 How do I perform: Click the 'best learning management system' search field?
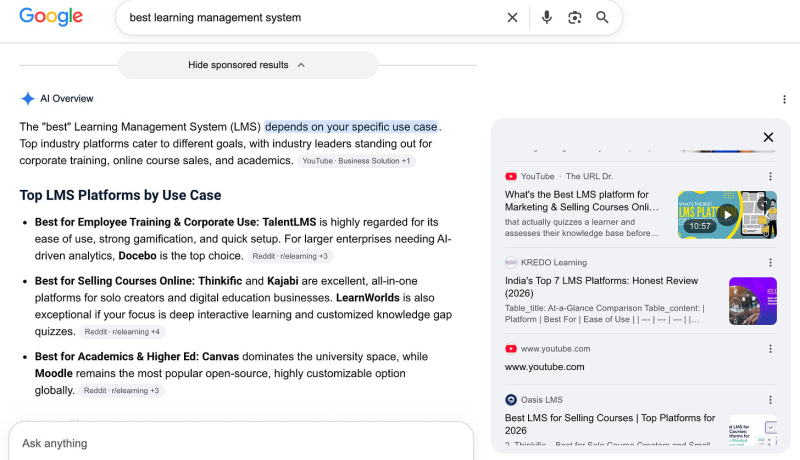coord(311,18)
